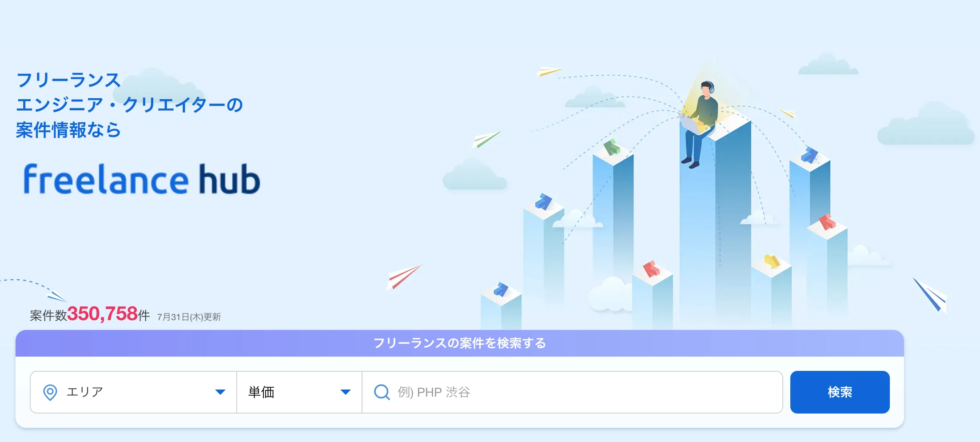The height and width of the screenshot is (442, 980).
Task: Expand the 単価 price selector
Action: (299, 392)
